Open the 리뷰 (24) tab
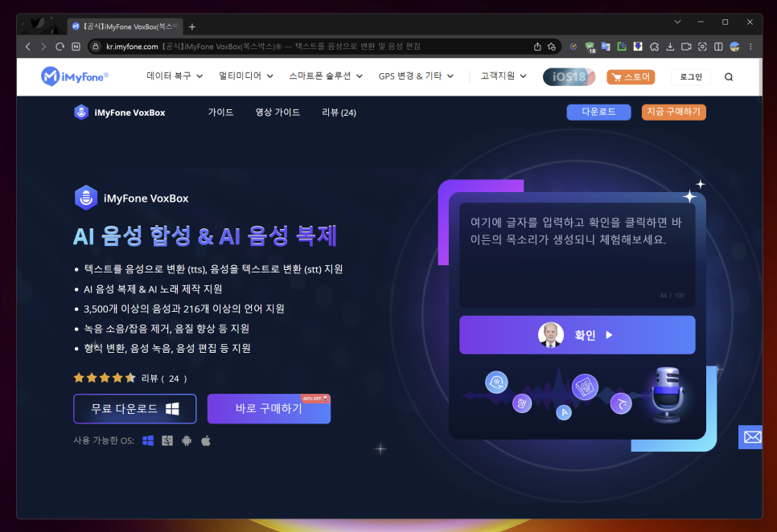Screen dimensions: 777x532 pyautogui.click(x=339, y=113)
